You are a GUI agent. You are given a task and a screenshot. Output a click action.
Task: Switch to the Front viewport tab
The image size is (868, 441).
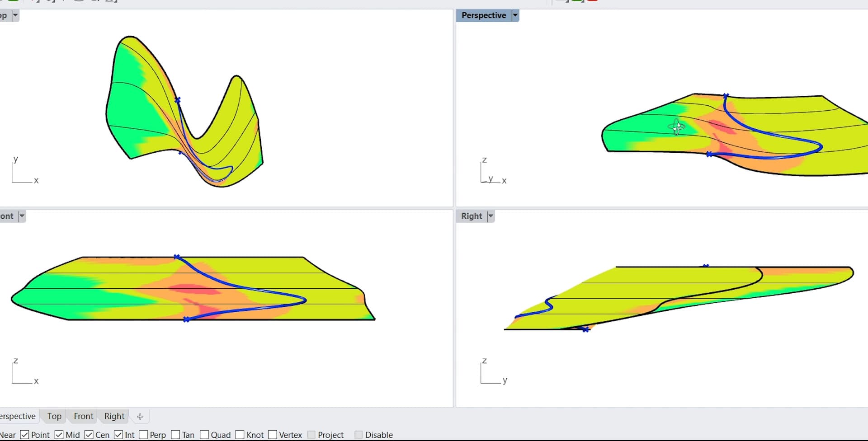tap(84, 416)
